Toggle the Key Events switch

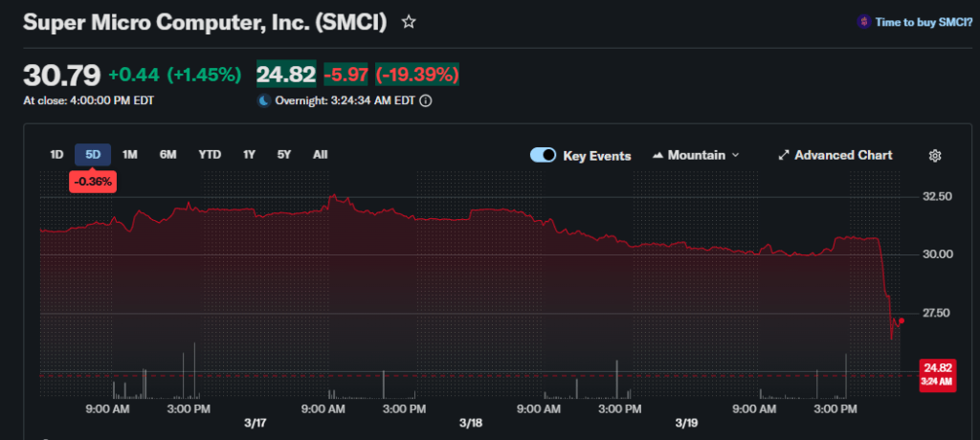[x=543, y=155]
